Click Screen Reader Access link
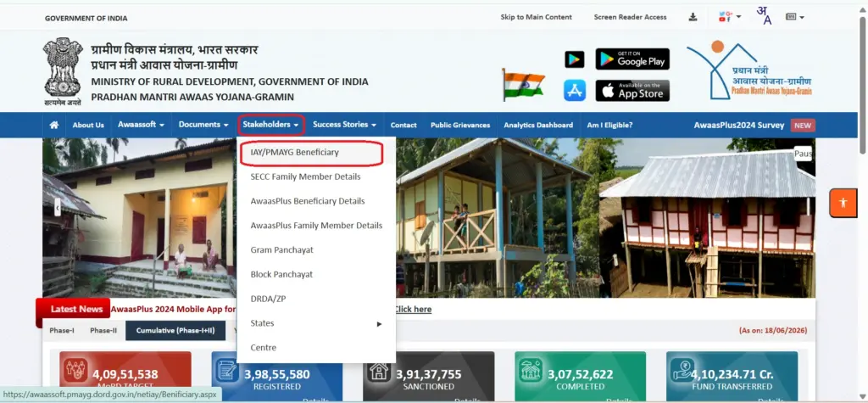 tap(630, 17)
